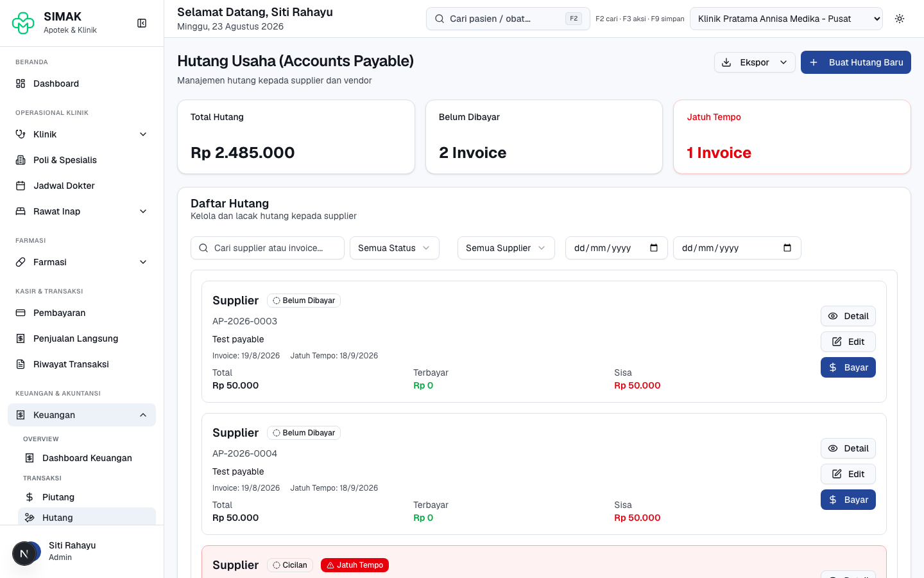Click the Ekspor download icon
Viewport: 924px width, 578px height.
coord(726,62)
